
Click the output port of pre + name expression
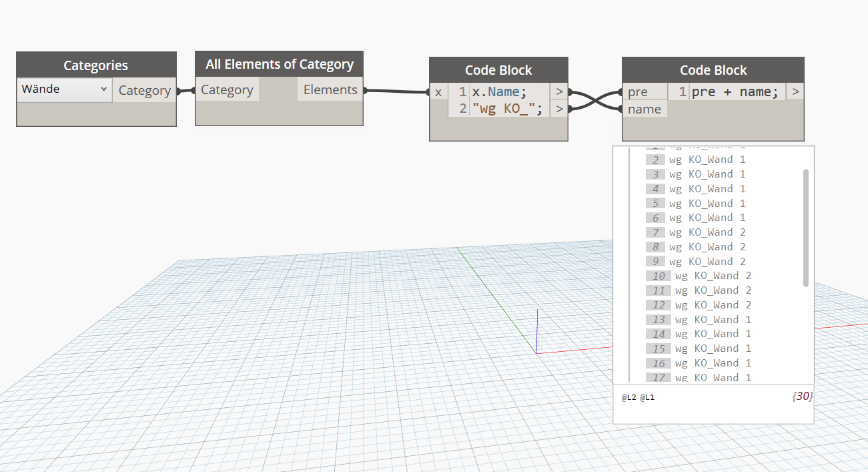point(795,91)
